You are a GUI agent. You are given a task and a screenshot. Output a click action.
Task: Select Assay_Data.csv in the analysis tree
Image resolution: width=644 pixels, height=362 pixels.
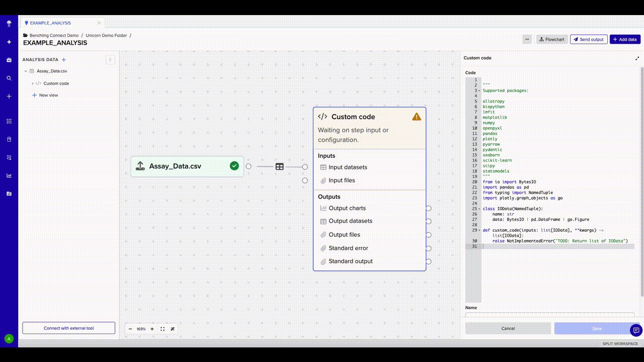52,71
